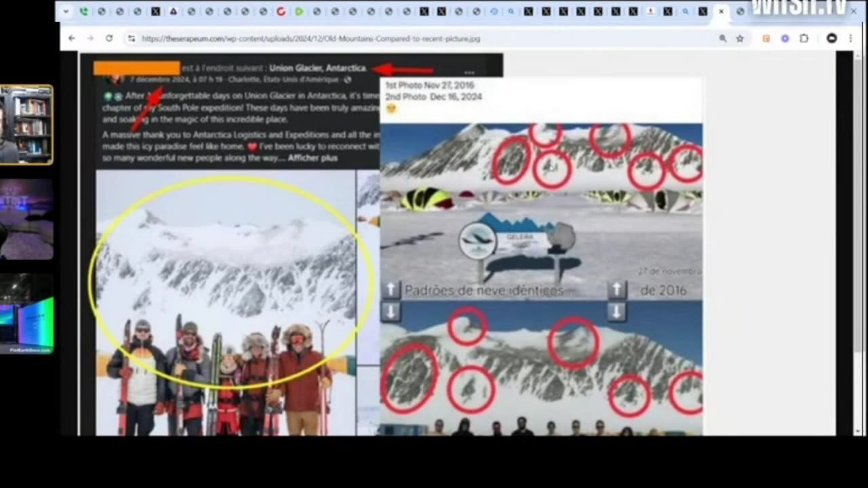Image resolution: width=868 pixels, height=488 pixels.
Task: Open the page zoom magnifier icon
Action: click(x=723, y=39)
